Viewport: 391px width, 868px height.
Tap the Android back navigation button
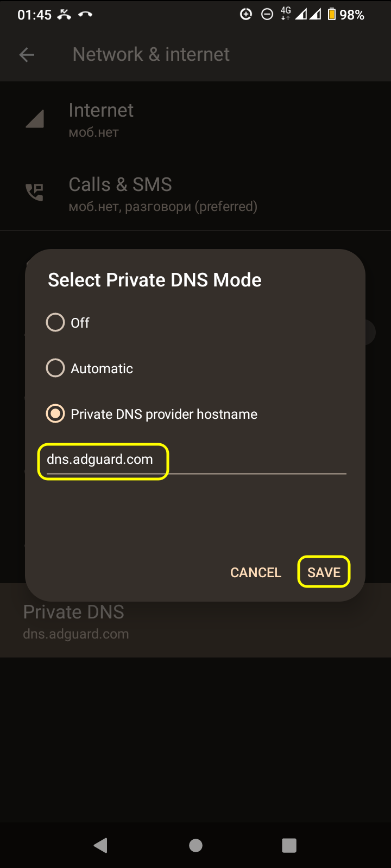click(101, 845)
